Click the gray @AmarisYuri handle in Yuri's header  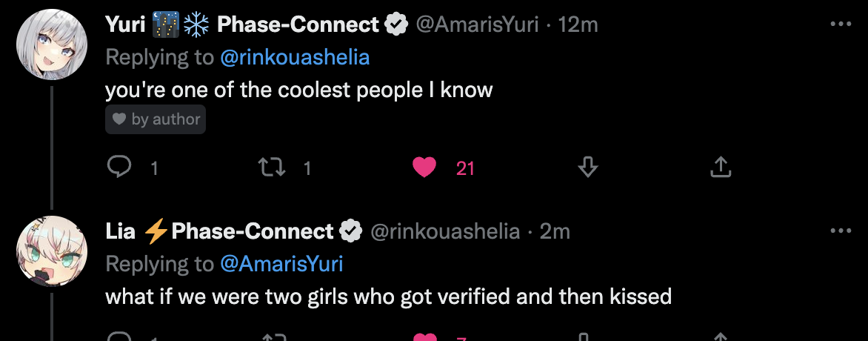pos(477,24)
